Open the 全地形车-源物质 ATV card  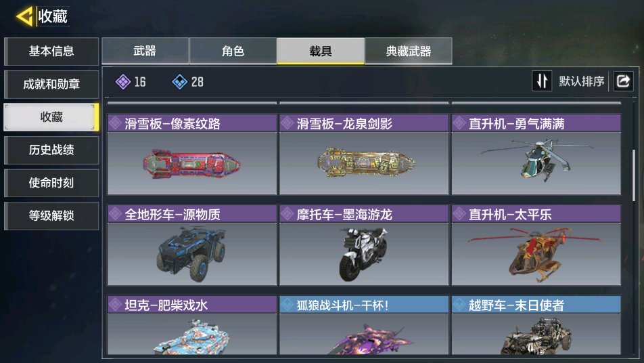[192, 245]
